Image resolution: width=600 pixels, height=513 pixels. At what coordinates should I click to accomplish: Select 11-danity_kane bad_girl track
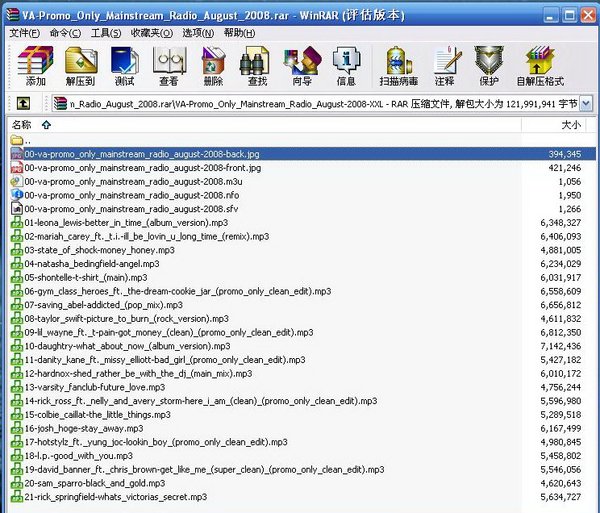pyautogui.click(x=165, y=360)
